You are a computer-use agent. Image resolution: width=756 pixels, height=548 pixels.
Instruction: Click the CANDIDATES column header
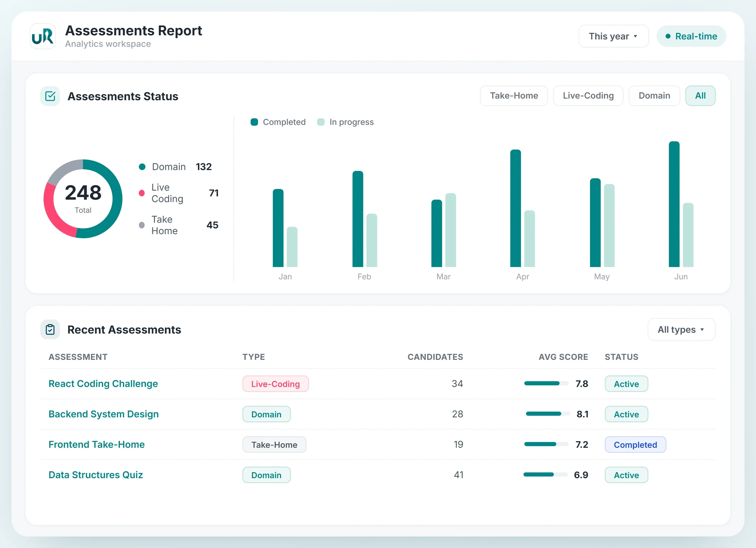pos(435,357)
